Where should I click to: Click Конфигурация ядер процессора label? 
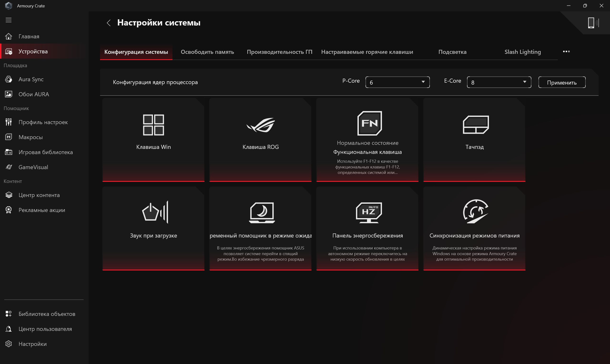[155, 82]
